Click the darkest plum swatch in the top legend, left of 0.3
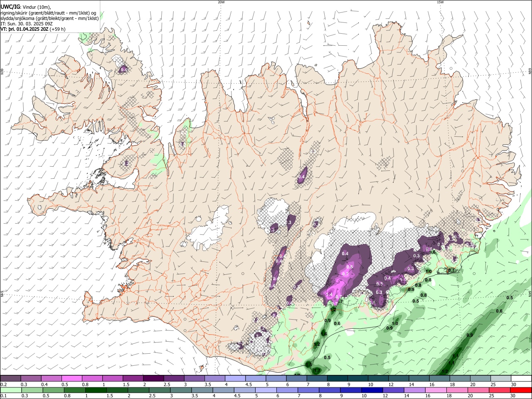 pos(10,379)
